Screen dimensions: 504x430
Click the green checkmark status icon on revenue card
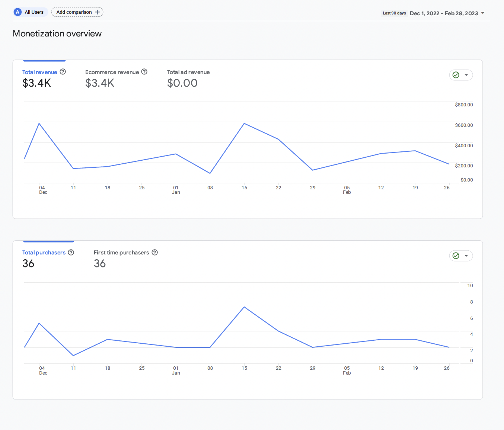click(x=456, y=75)
